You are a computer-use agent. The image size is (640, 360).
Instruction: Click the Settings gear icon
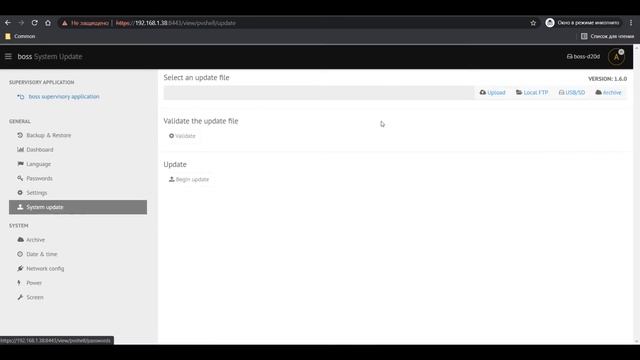[x=20, y=192]
